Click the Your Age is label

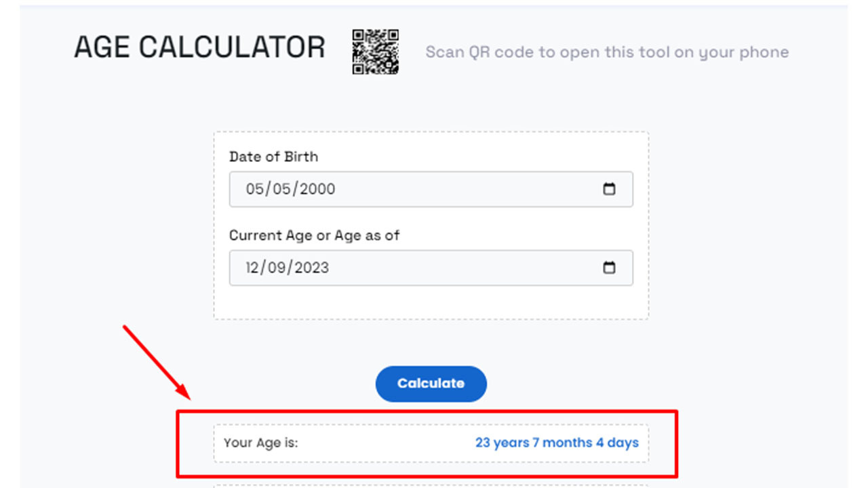coord(261,443)
